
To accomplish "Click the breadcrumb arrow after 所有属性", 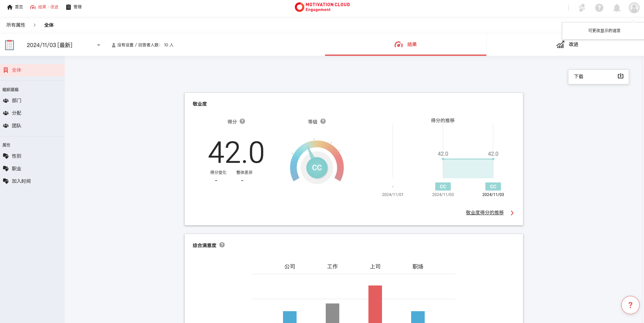I will [x=35, y=25].
